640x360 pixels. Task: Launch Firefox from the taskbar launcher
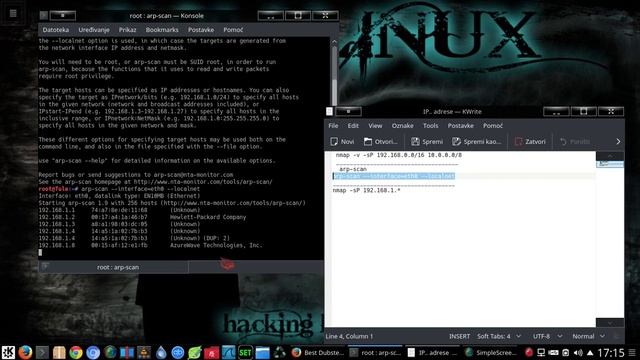[25, 352]
